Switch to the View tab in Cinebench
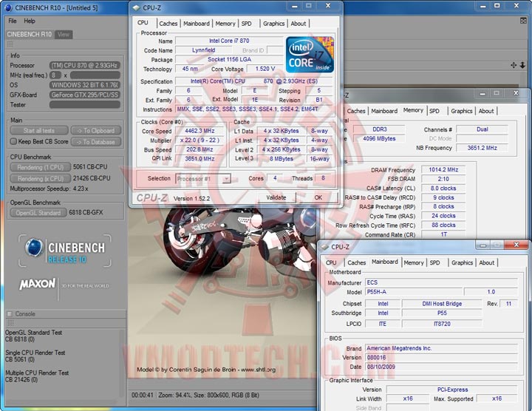The image size is (532, 411). (64, 34)
